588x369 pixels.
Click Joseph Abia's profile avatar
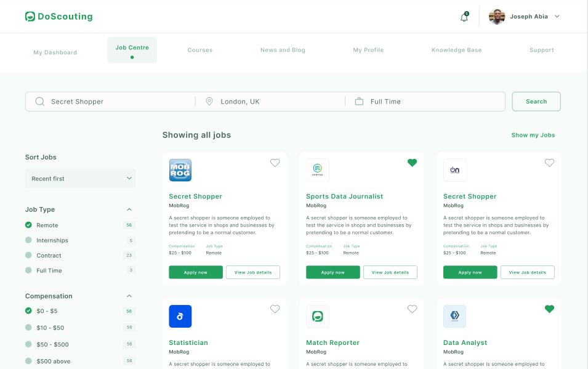tap(496, 17)
